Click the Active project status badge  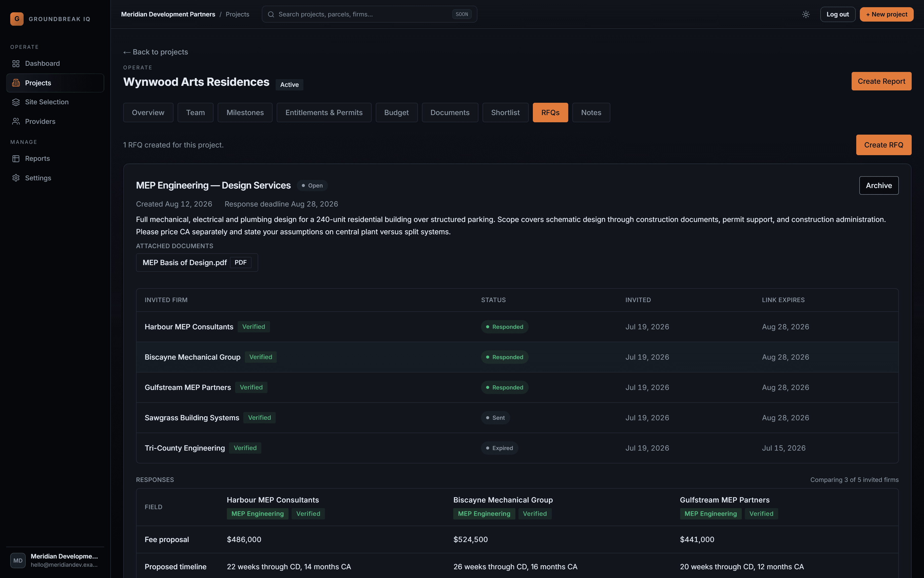[290, 85]
